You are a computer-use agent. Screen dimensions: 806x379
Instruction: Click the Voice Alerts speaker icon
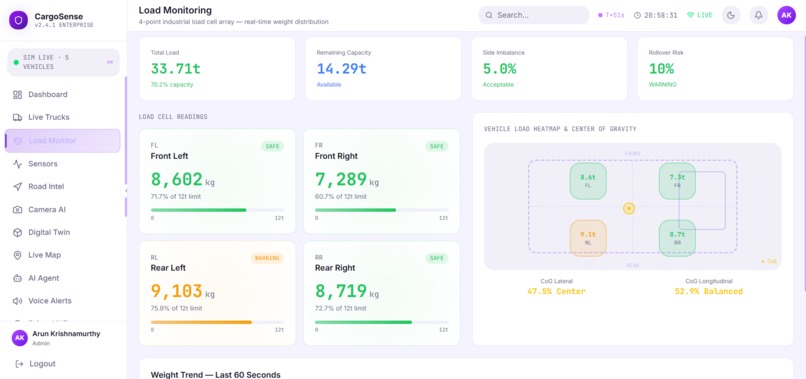coord(17,301)
